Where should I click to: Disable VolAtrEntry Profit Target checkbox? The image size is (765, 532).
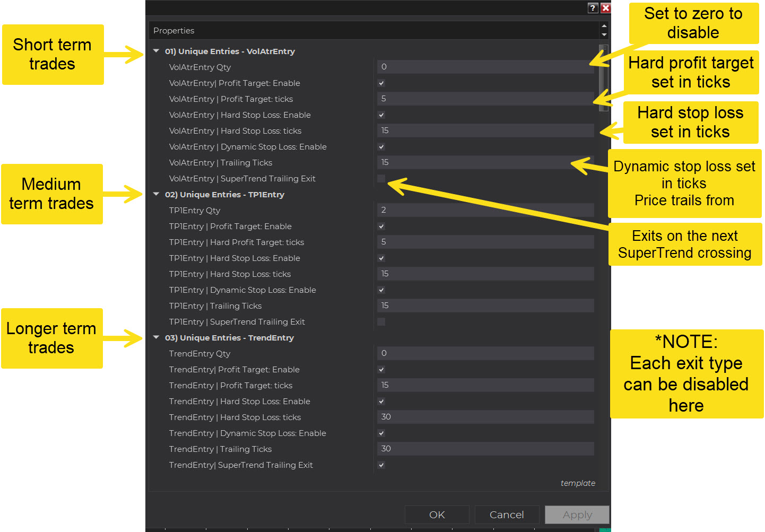[x=381, y=83]
